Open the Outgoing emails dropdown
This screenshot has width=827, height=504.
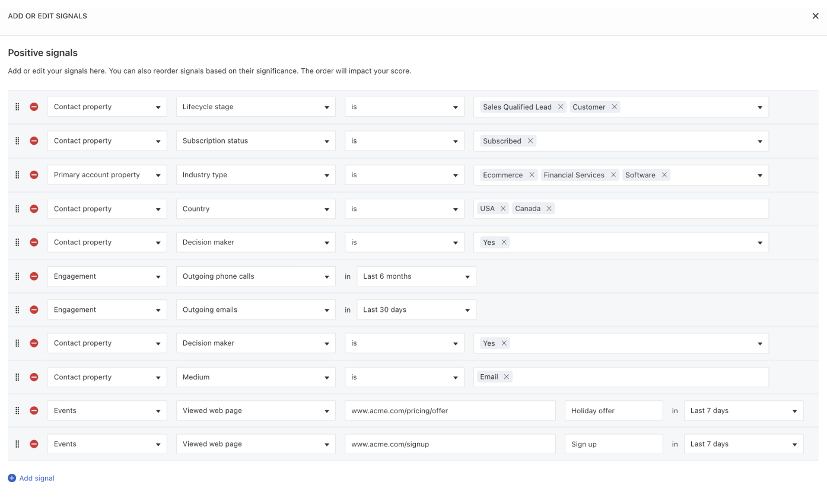255,310
